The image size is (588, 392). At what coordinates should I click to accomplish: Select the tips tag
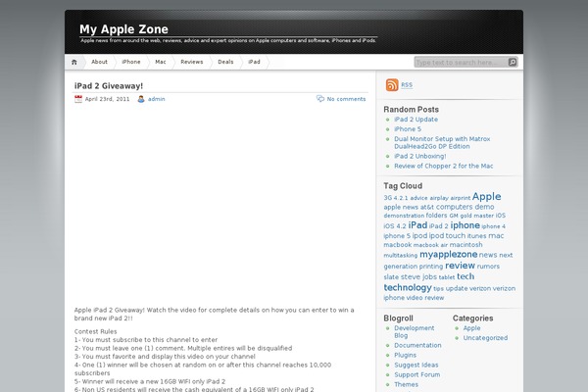click(x=438, y=289)
